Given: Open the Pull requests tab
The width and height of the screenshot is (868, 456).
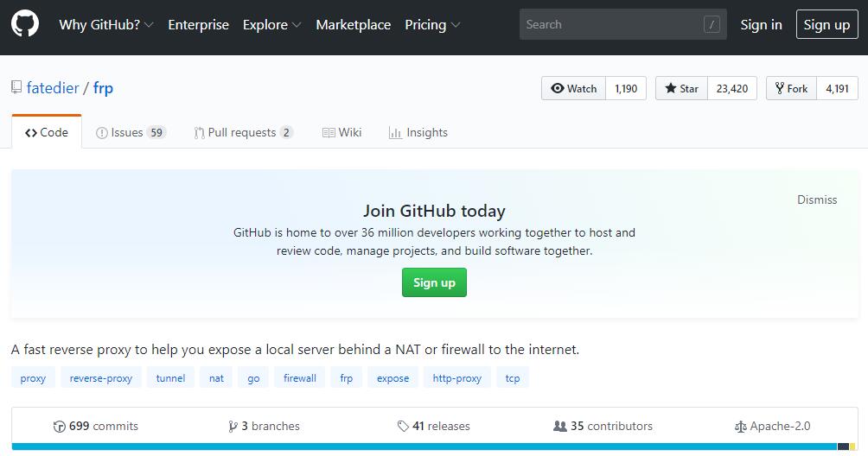Looking at the screenshot, I should point(243,132).
